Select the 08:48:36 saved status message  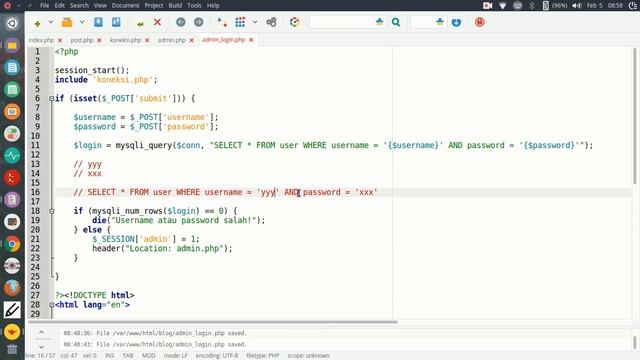(x=155, y=333)
